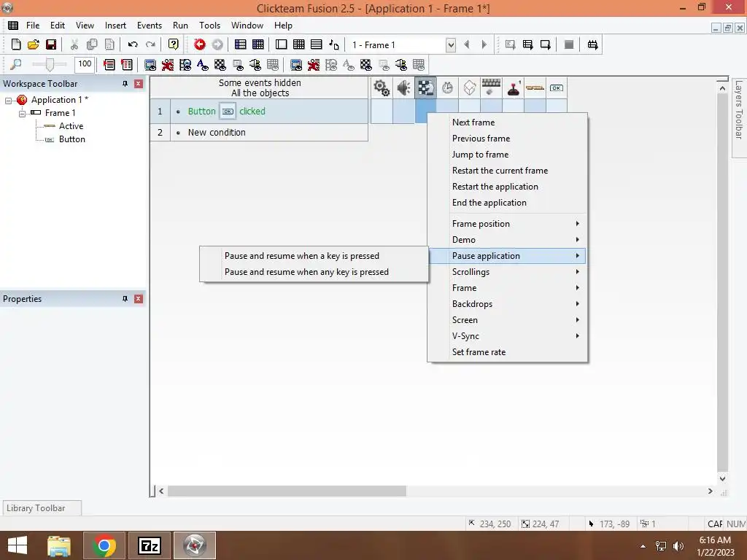Choose End the application
Viewport: 747px width, 560px height.
click(x=508, y=203)
